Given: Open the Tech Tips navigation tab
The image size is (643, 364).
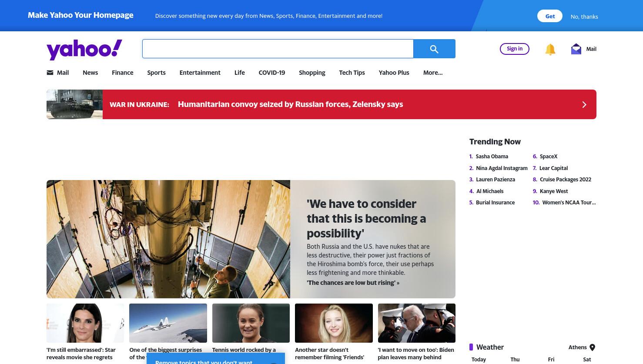Looking at the screenshot, I should 352,73.
